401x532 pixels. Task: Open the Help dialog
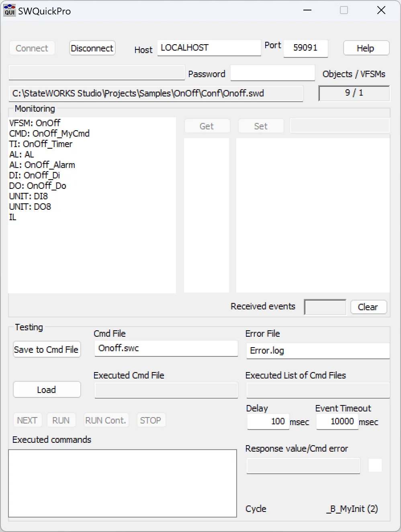(x=366, y=48)
